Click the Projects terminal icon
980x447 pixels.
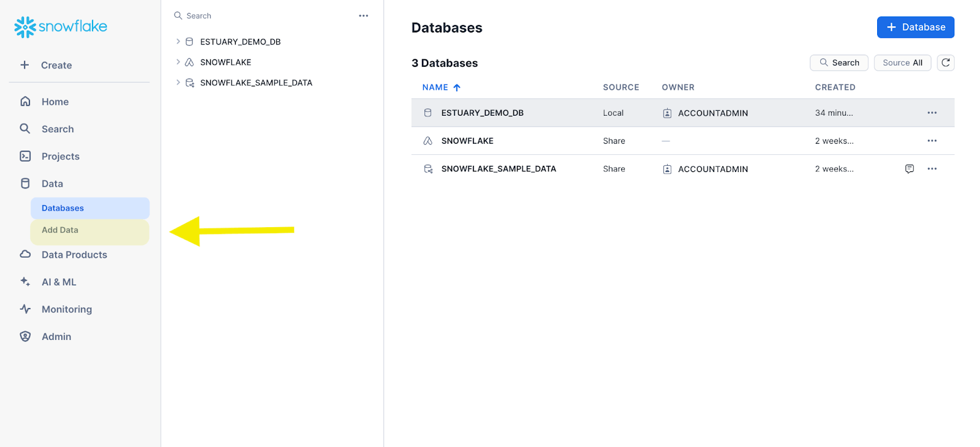click(25, 156)
